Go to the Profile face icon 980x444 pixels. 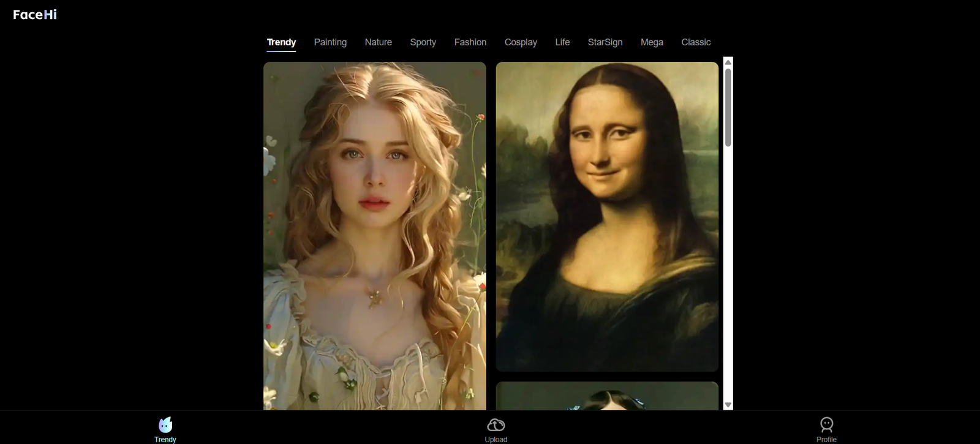(x=826, y=424)
